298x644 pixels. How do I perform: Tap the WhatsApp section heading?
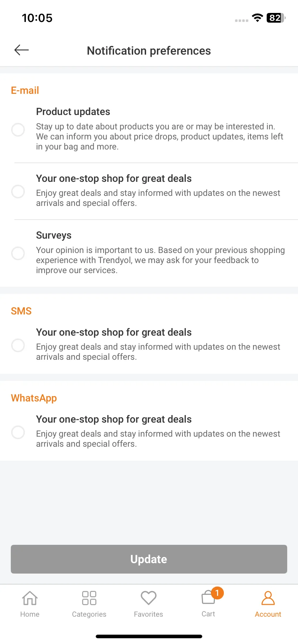34,398
